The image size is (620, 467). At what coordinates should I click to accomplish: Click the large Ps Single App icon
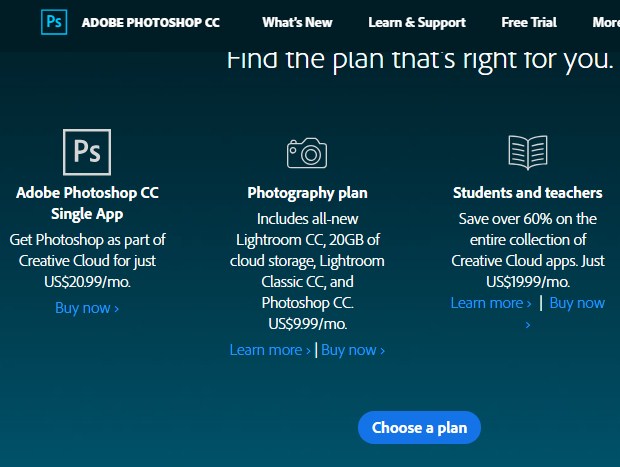pos(87,152)
